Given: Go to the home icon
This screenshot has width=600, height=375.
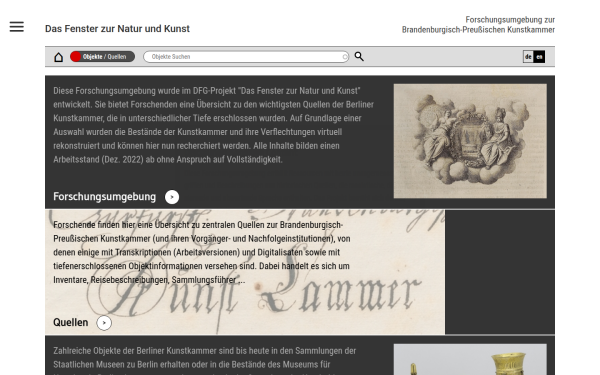Looking at the screenshot, I should click(59, 57).
